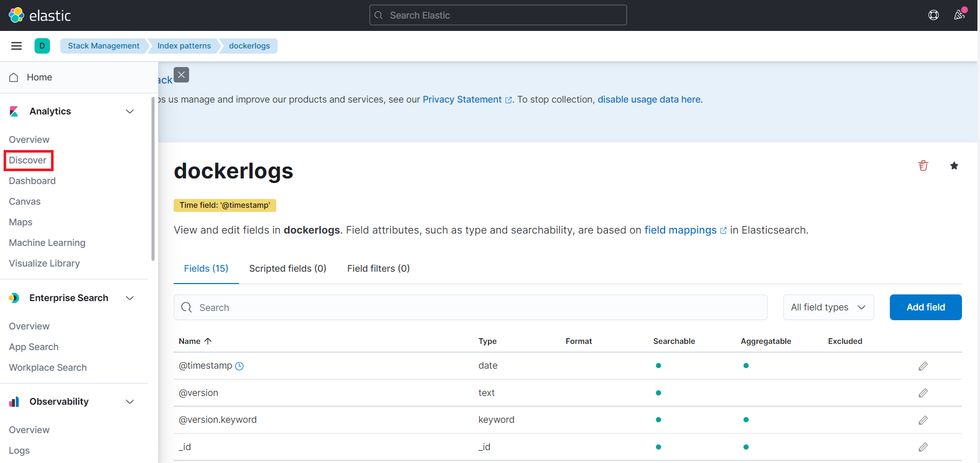Collapse the Enterprise Search section
Image resolution: width=980 pixels, height=463 pixels.
click(x=130, y=298)
